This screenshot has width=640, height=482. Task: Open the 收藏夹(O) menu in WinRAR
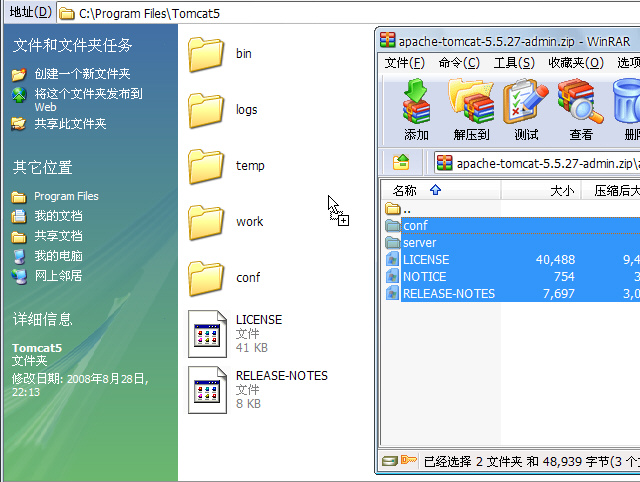[576, 63]
